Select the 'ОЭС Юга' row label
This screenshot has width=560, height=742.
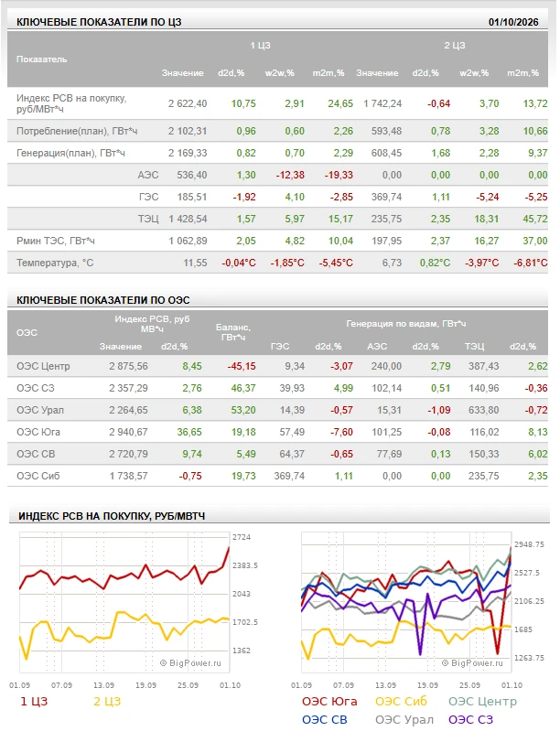click(38, 432)
